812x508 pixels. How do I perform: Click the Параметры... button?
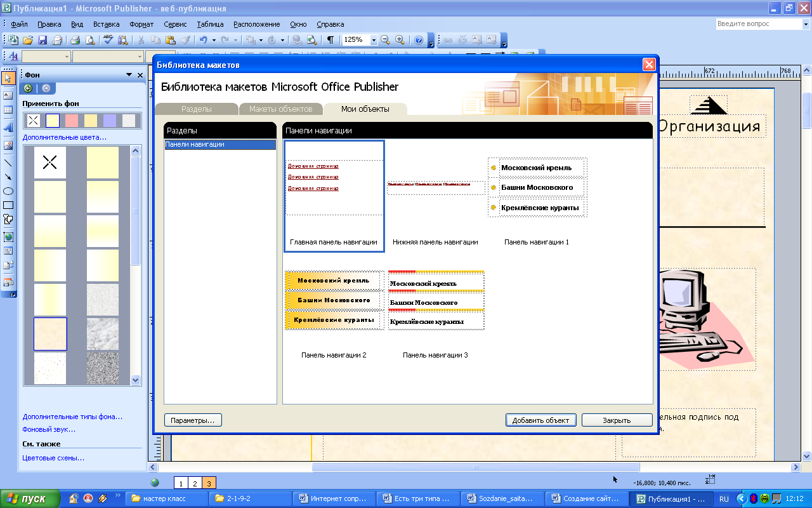(193, 420)
